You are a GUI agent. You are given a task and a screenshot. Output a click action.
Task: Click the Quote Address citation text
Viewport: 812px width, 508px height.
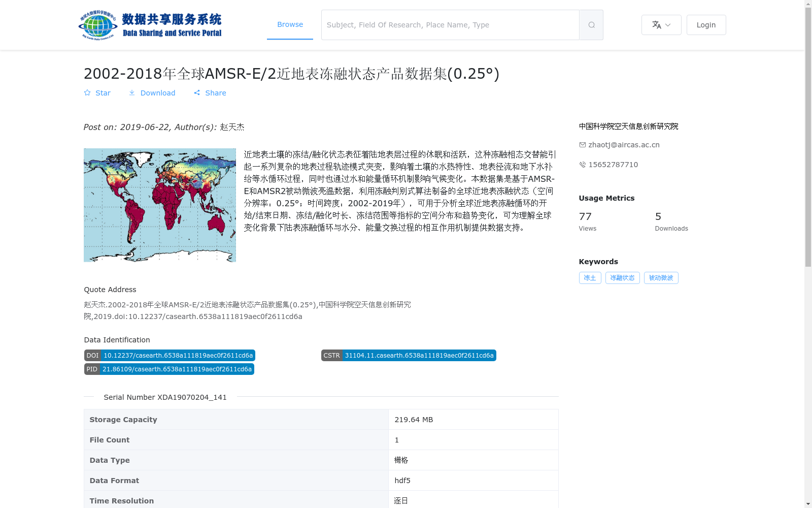coord(247,310)
